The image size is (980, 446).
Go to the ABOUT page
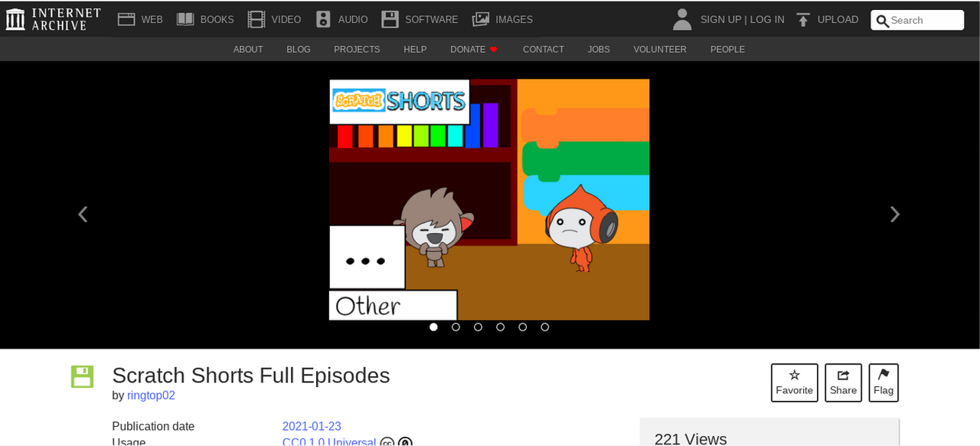(x=248, y=50)
